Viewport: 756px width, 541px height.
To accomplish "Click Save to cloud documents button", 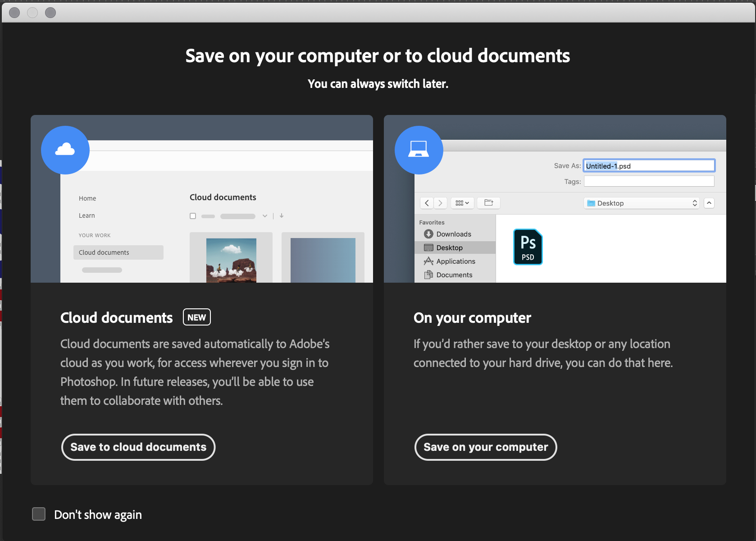I will pyautogui.click(x=138, y=447).
